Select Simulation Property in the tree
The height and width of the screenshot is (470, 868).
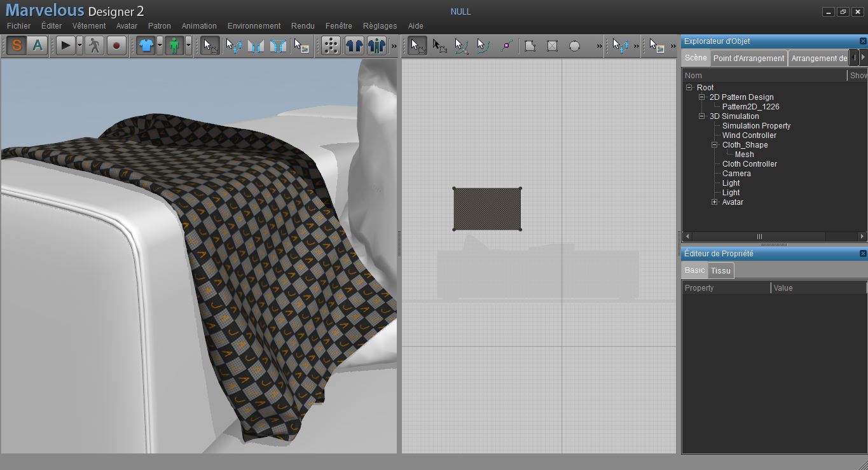(756, 126)
